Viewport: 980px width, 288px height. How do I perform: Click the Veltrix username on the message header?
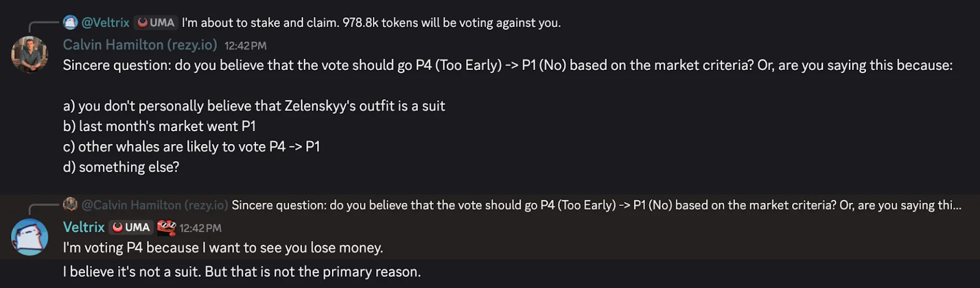[x=84, y=227]
